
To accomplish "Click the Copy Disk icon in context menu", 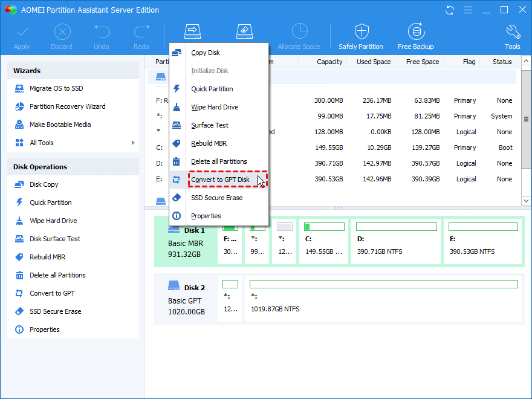I will (x=177, y=53).
